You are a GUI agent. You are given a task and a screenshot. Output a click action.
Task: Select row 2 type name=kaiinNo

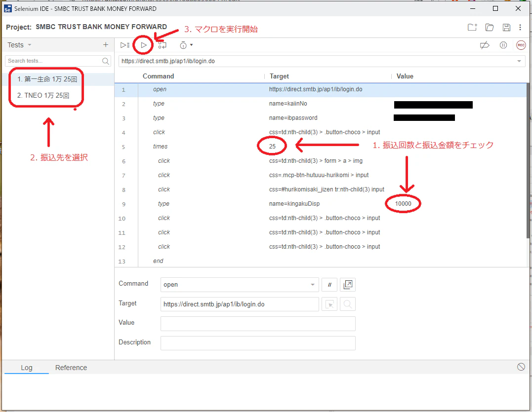[x=320, y=104]
